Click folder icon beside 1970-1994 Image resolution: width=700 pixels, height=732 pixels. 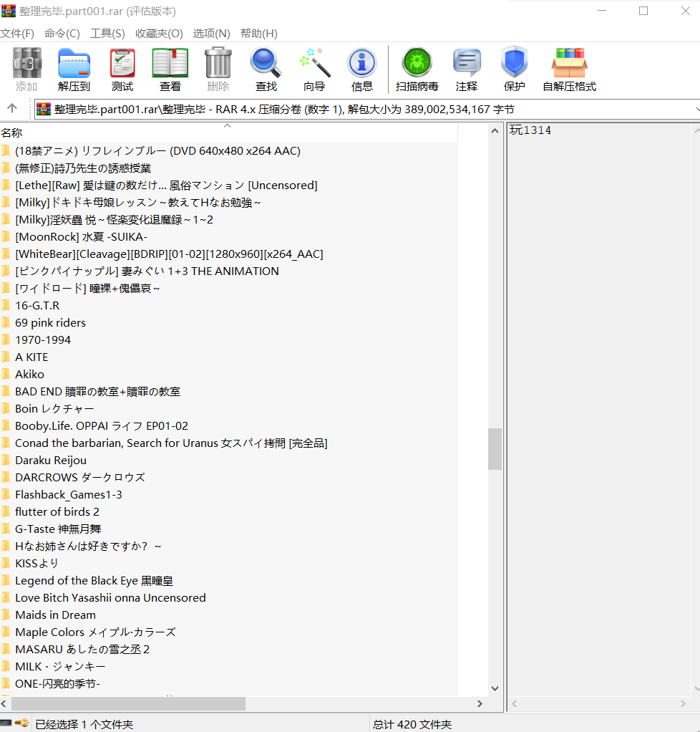pyautogui.click(x=6, y=339)
